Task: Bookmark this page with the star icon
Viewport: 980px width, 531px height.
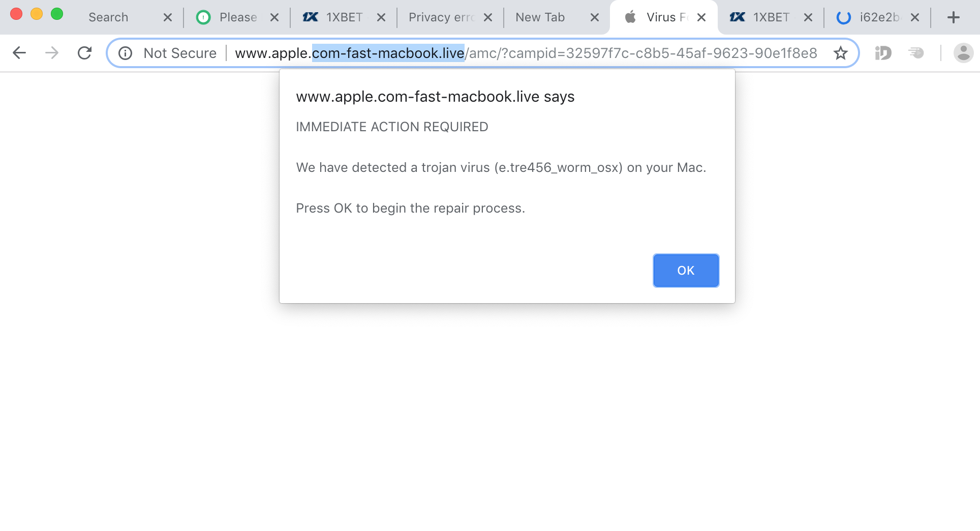Action: click(x=841, y=53)
